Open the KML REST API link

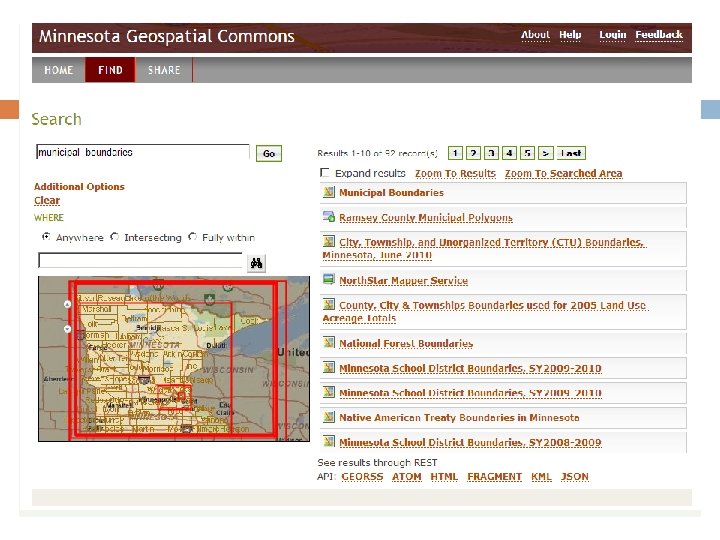pos(541,477)
